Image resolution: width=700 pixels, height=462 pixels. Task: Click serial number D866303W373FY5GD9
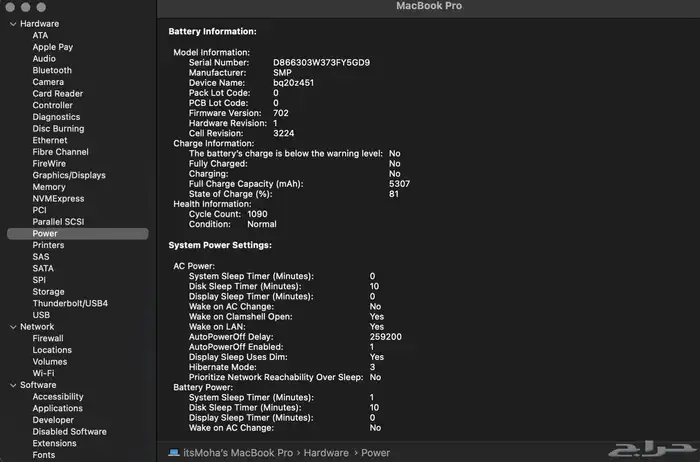321,62
